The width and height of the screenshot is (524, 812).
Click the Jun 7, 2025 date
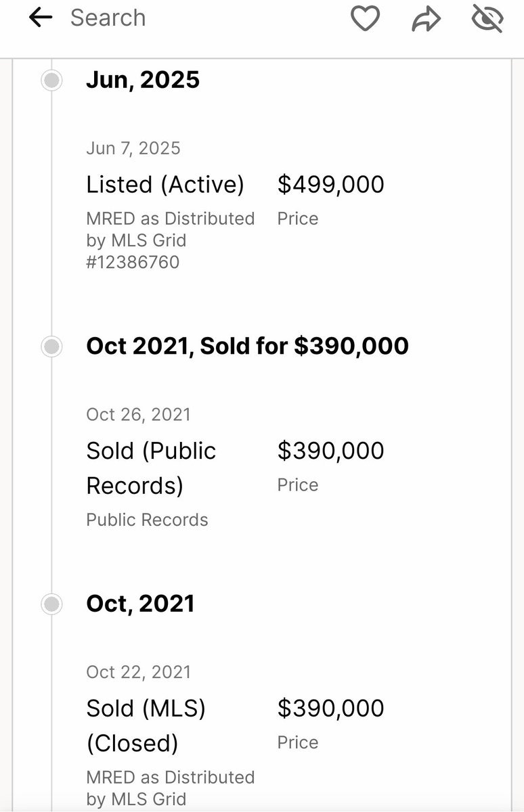tap(133, 148)
